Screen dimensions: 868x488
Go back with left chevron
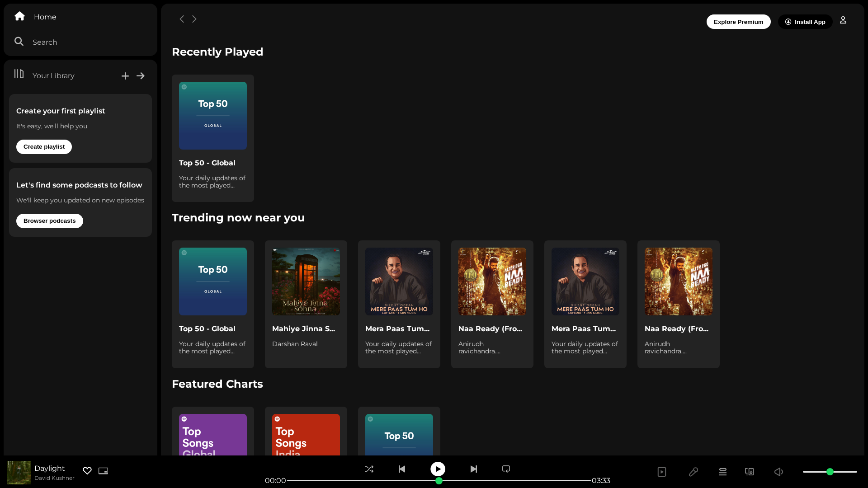[x=182, y=19]
